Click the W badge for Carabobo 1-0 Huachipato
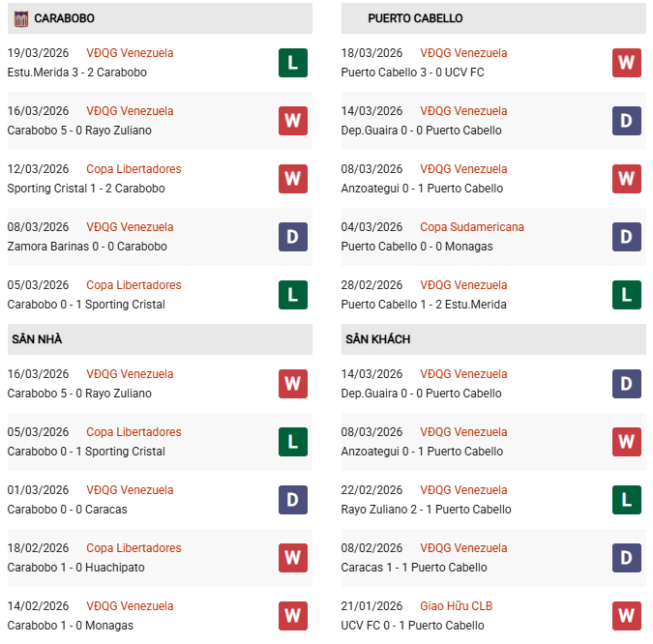The height and width of the screenshot is (644, 653). (293, 558)
